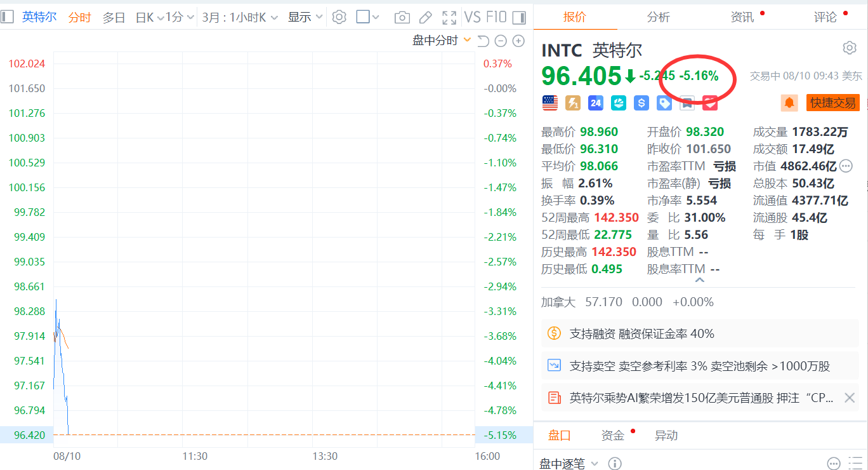Switch to the 资金 capital tab

[x=613, y=435]
